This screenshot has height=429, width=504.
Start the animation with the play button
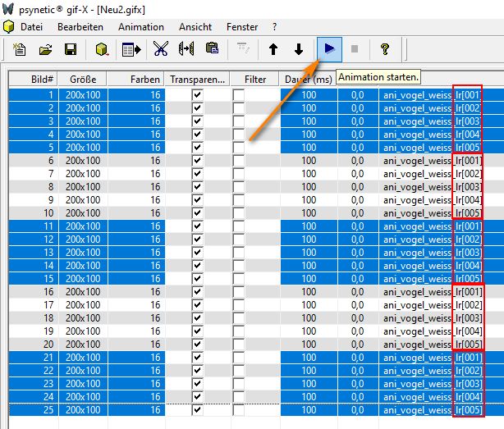[x=329, y=49]
